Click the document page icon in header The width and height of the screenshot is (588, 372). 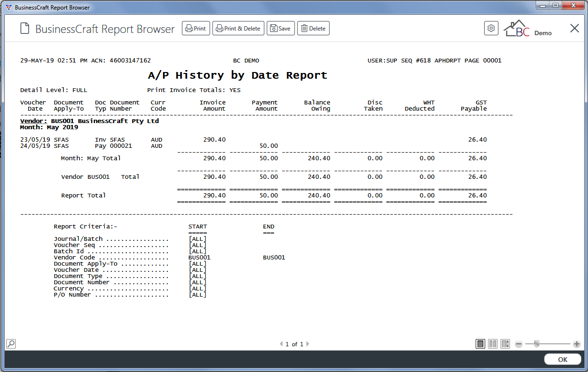tap(25, 29)
